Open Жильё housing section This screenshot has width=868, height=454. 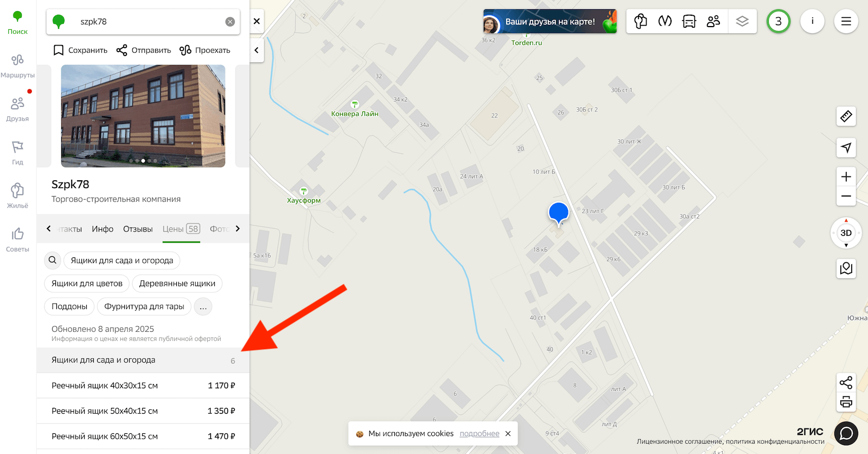(x=17, y=197)
